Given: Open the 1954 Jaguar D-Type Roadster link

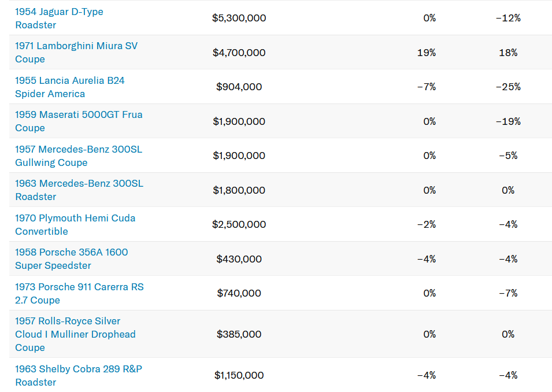Looking at the screenshot, I should click(x=59, y=12).
